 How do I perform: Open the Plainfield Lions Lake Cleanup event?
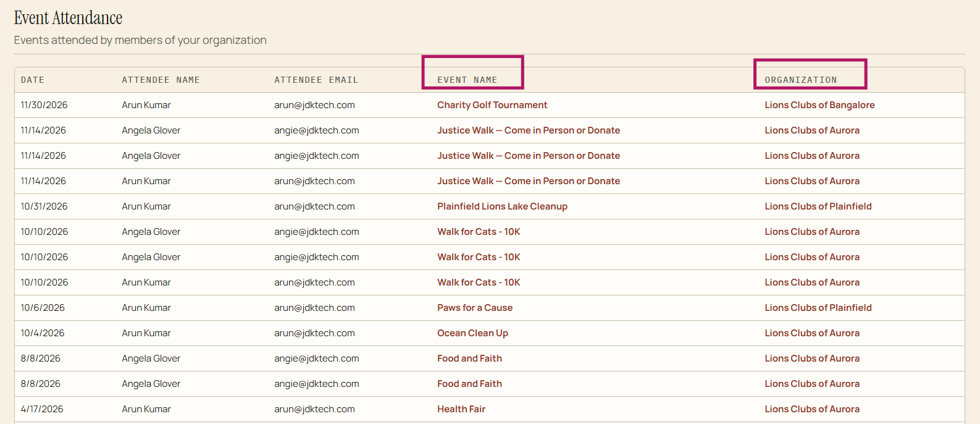pyautogui.click(x=502, y=206)
